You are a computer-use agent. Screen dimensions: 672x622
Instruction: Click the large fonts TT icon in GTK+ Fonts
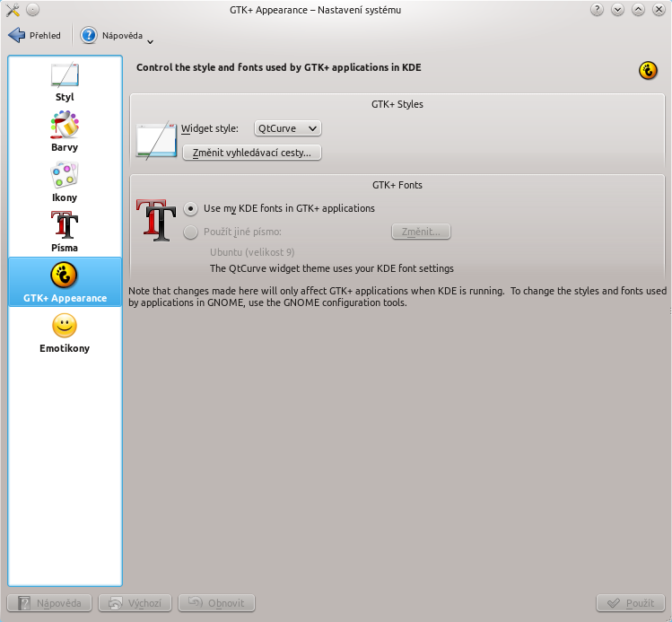(156, 220)
